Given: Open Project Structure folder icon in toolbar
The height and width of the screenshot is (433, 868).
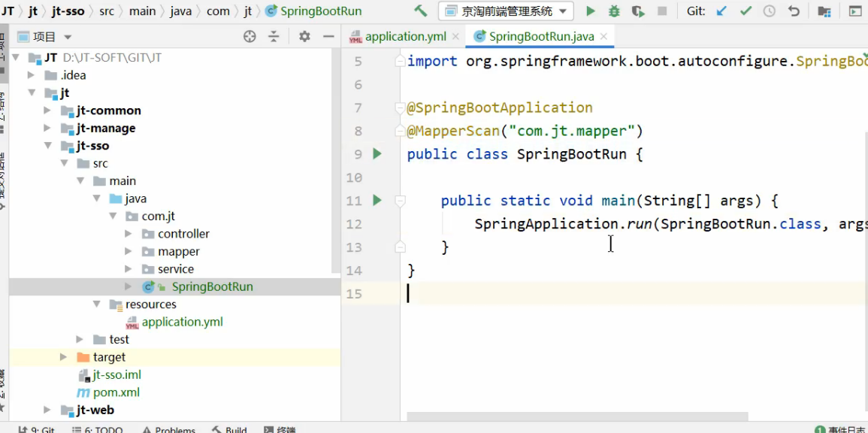Looking at the screenshot, I should click(824, 11).
